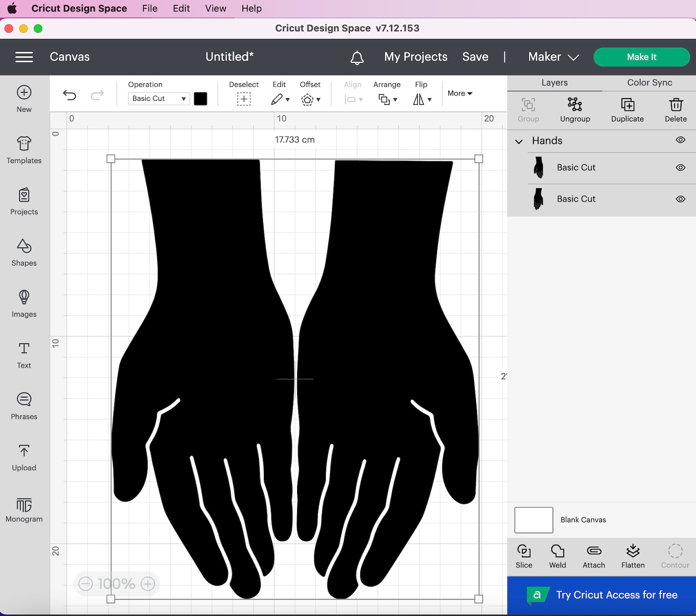Click the Weld tool icon
The image size is (696, 616).
[x=558, y=556]
